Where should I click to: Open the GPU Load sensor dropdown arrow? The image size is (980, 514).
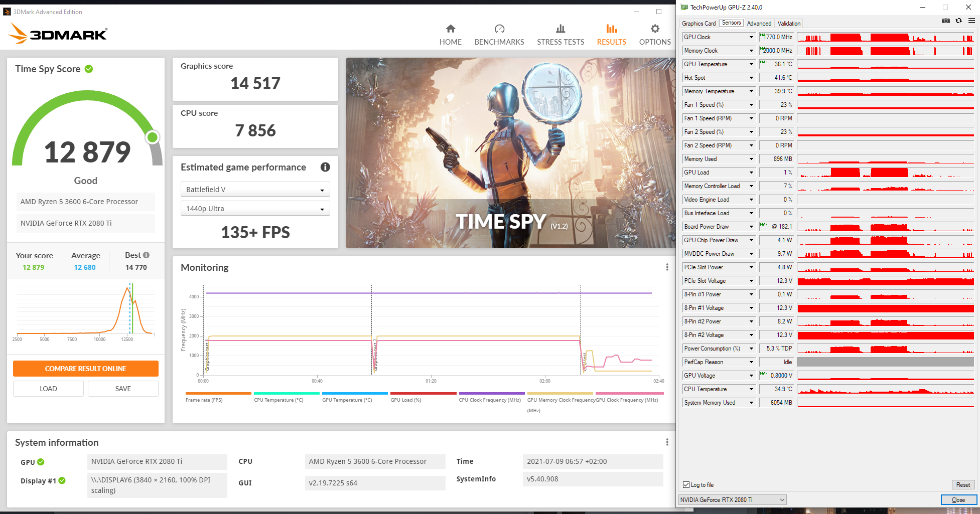(x=751, y=173)
